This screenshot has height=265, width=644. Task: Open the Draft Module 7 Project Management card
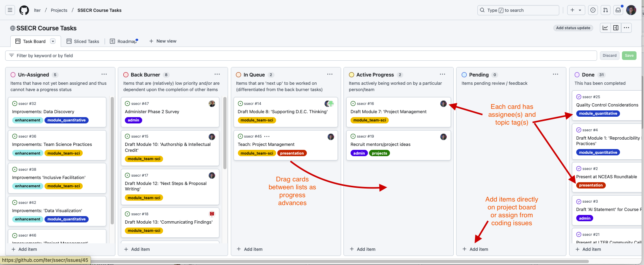(388, 112)
